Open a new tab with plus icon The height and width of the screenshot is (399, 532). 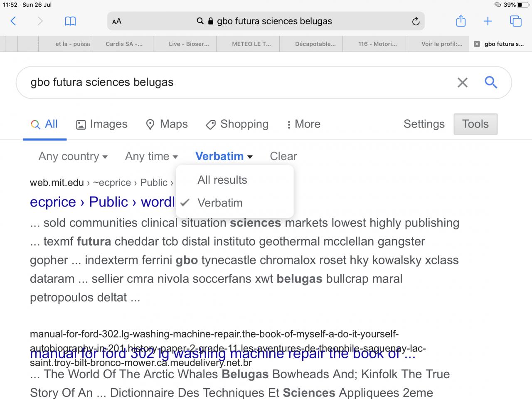point(488,21)
